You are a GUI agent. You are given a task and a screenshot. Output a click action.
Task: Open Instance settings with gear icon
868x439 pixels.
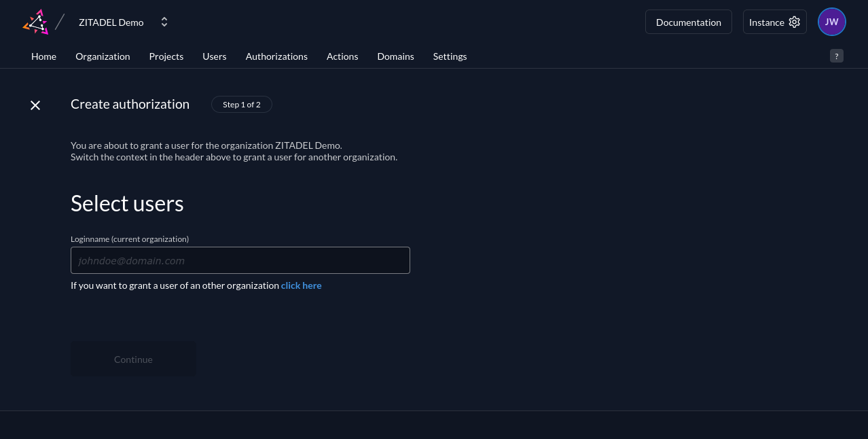tap(774, 22)
